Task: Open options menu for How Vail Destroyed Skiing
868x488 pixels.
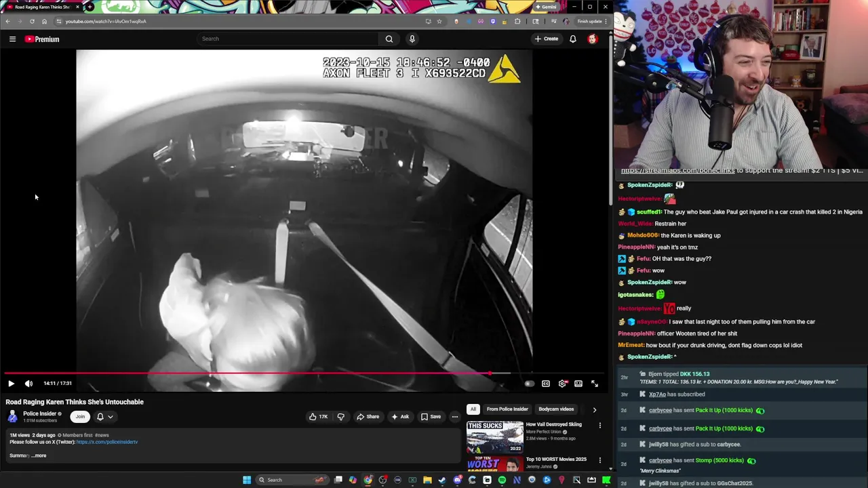Action: coord(599,426)
